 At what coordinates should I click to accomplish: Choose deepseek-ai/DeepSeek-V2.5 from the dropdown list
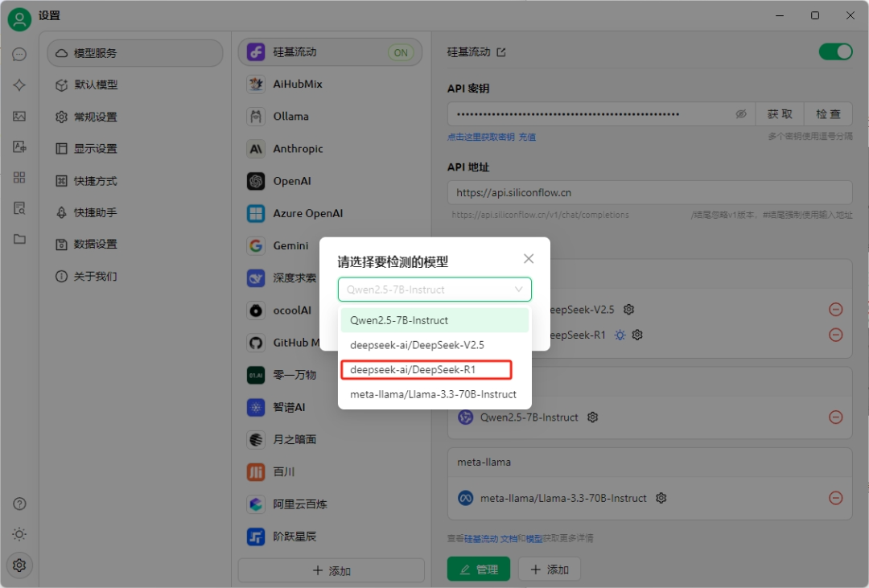434,345
